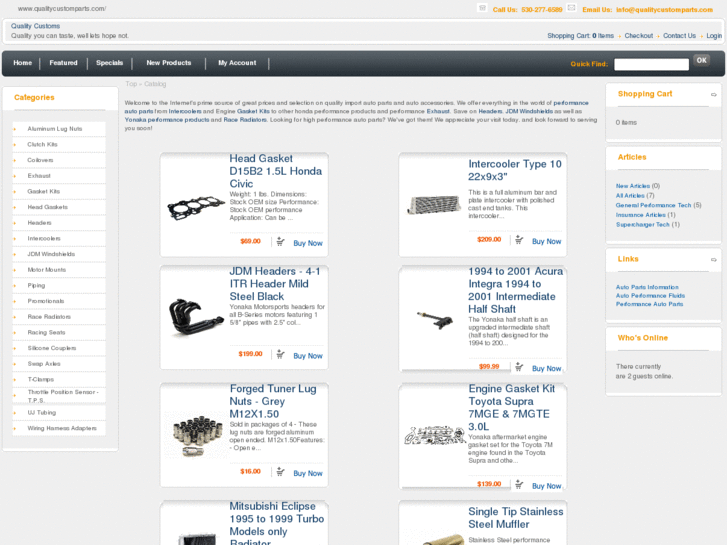
Task: Open Race Radiators category in sidebar
Action: [x=49, y=317]
